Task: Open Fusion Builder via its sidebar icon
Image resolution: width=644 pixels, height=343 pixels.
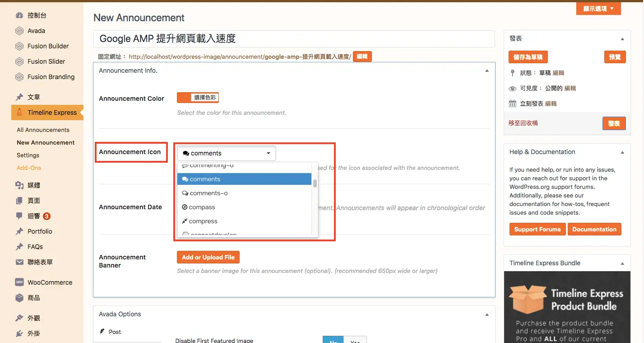Action: (x=19, y=46)
